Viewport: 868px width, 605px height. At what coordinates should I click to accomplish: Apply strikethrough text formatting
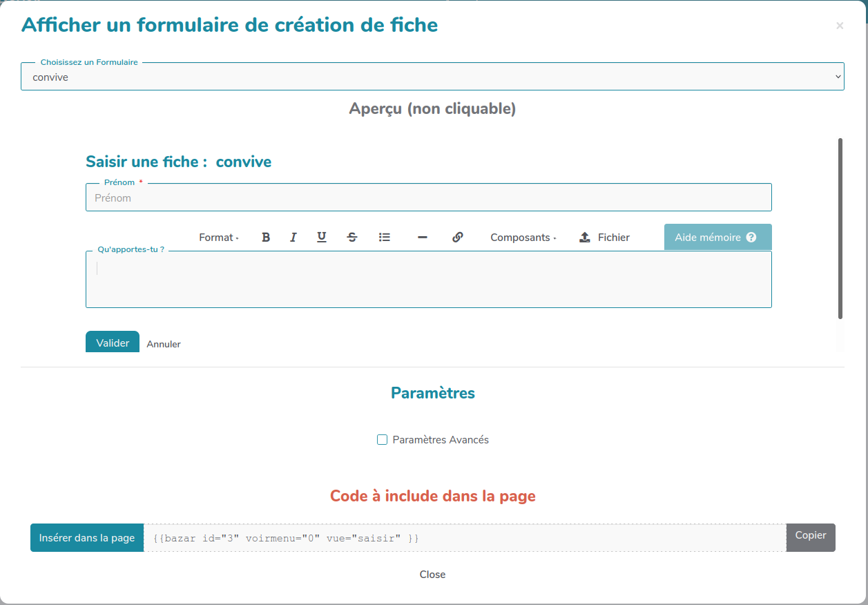pyautogui.click(x=352, y=238)
